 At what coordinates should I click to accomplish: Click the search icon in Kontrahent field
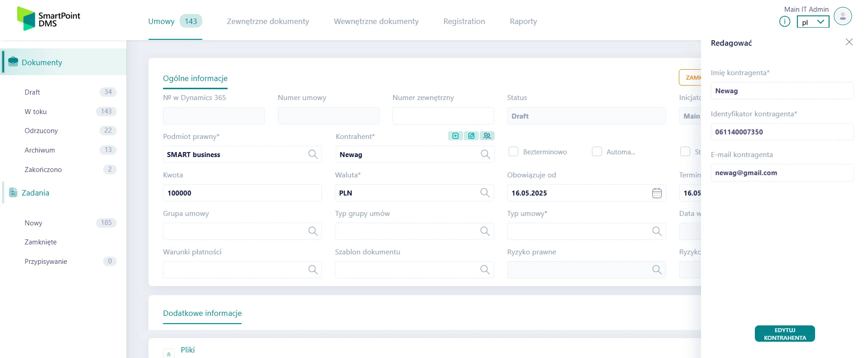485,154
